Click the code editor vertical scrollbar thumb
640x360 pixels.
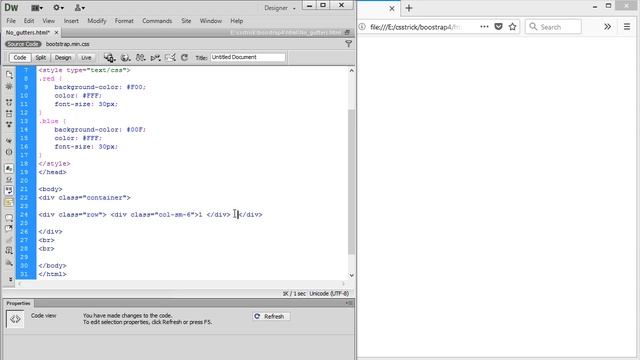351,182
